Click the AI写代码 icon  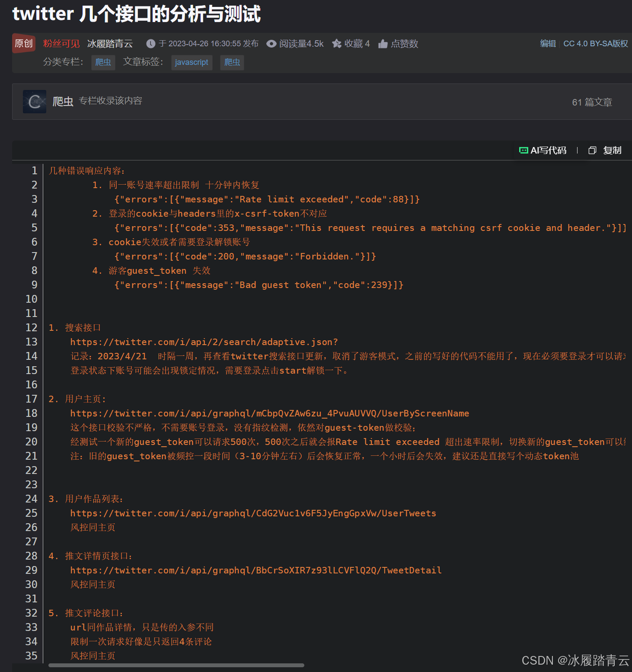coord(523,150)
